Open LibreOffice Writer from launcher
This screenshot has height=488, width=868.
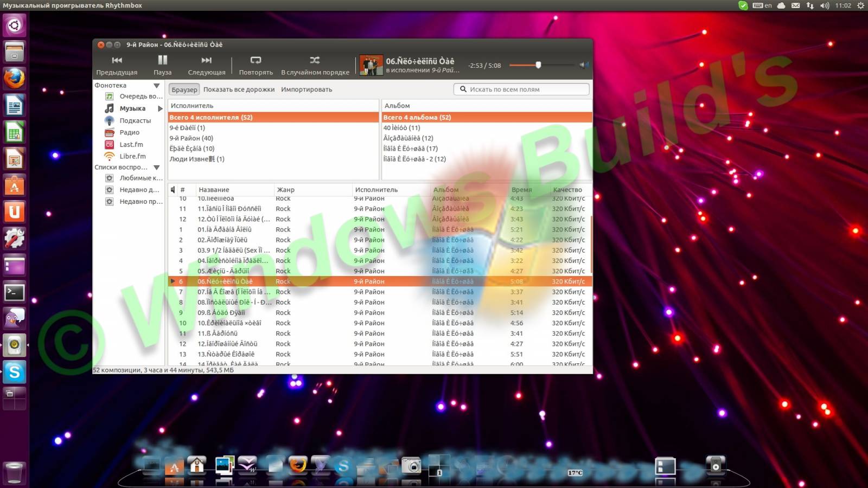(15, 105)
